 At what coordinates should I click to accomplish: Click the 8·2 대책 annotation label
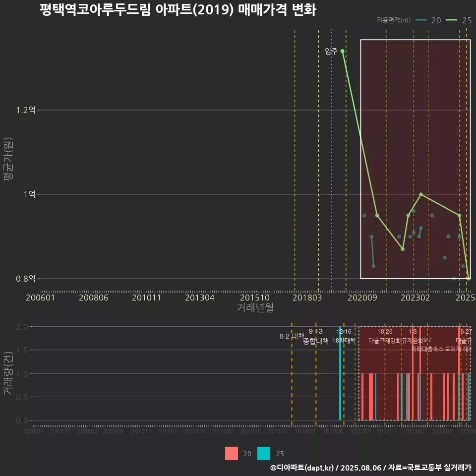[x=292, y=336]
